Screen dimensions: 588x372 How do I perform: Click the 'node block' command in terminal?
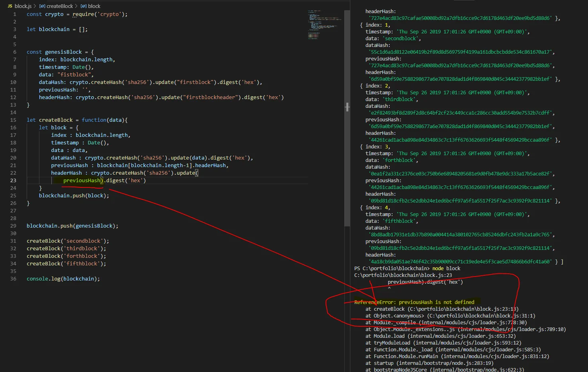pos(446,269)
